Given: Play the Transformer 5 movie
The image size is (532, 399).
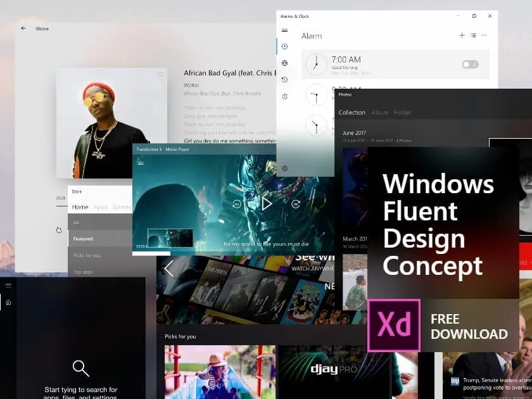Looking at the screenshot, I should point(267,203).
